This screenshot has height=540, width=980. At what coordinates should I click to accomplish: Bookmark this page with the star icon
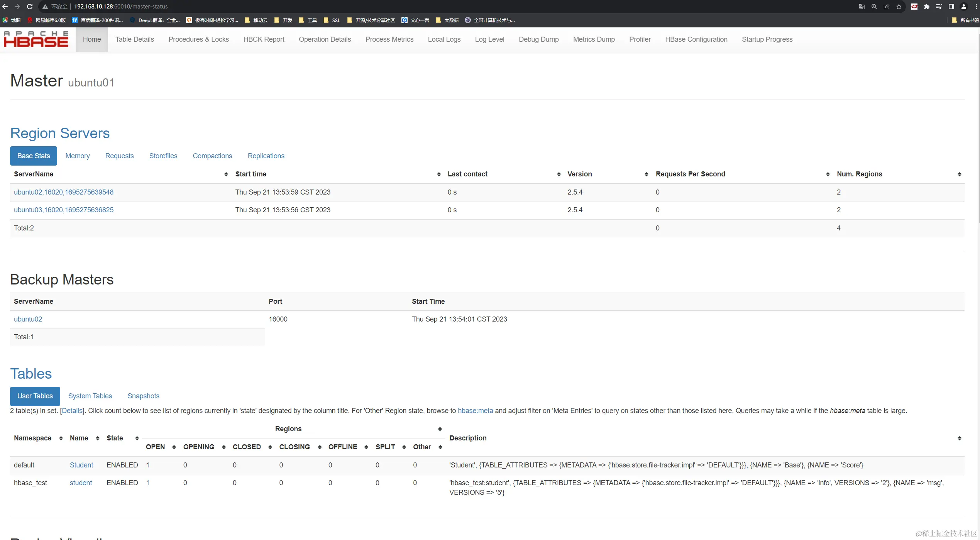tap(899, 7)
